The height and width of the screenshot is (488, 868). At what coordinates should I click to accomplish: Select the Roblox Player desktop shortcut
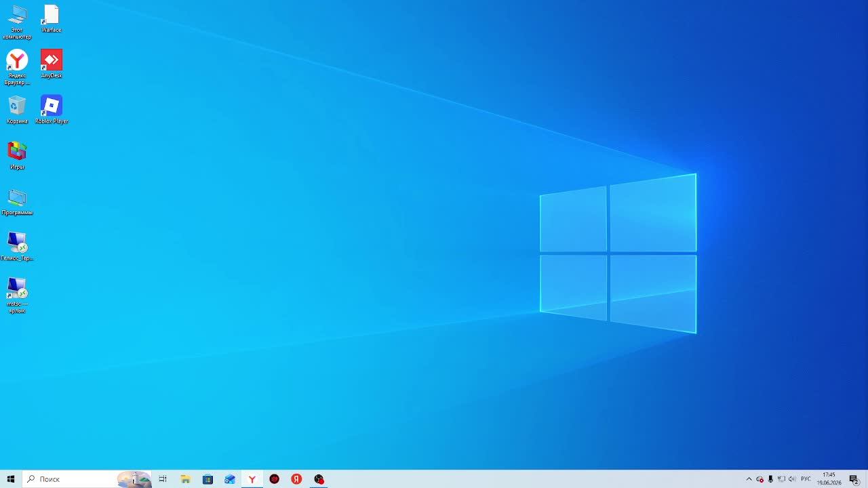(x=52, y=109)
